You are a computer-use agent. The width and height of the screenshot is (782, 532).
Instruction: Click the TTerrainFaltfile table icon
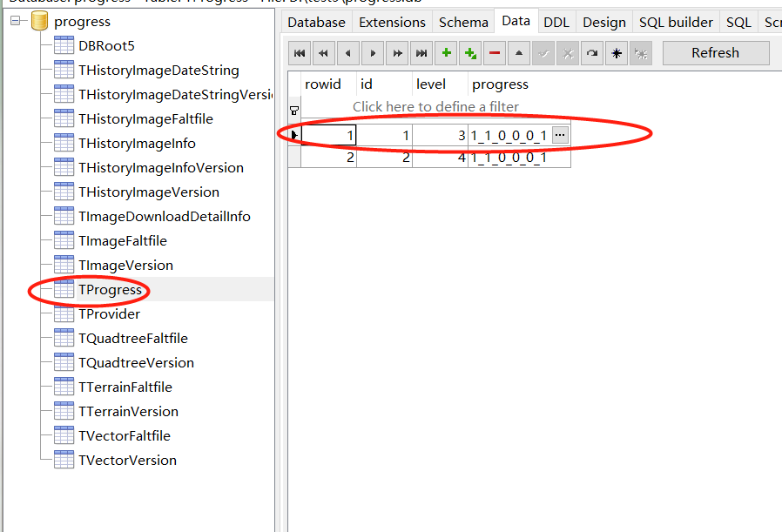pyautogui.click(x=64, y=387)
